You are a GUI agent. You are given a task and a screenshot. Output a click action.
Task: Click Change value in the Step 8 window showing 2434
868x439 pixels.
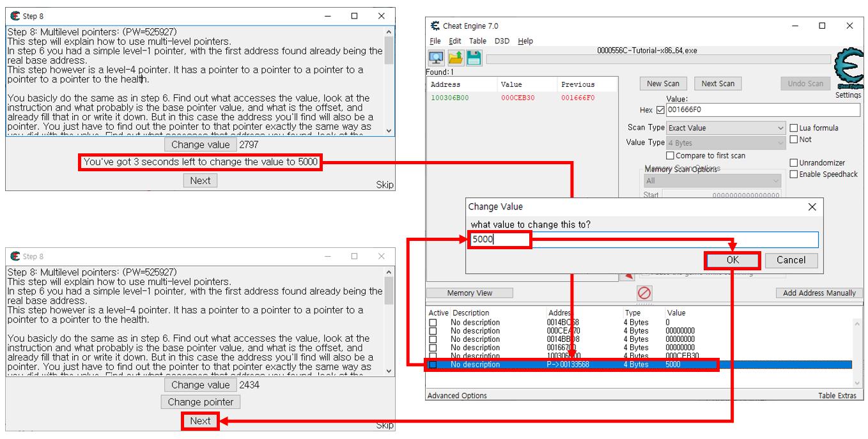pyautogui.click(x=201, y=385)
